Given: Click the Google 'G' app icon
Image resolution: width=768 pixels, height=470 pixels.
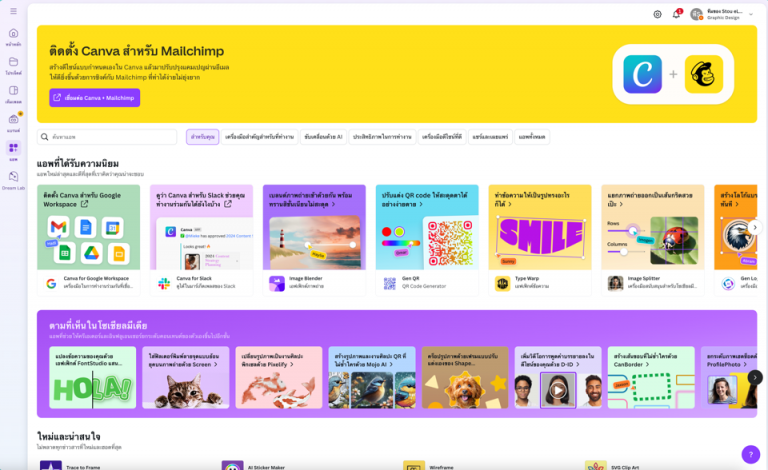Looking at the screenshot, I should tap(51, 283).
